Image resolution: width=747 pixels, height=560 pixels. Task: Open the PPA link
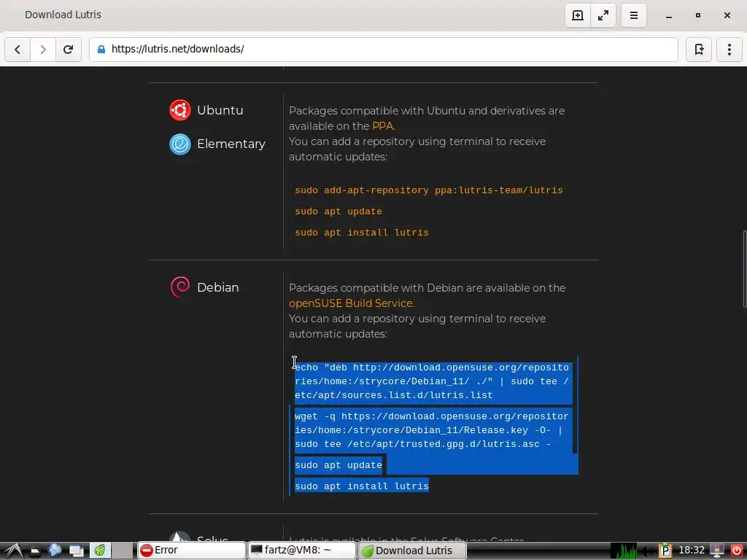click(x=382, y=126)
